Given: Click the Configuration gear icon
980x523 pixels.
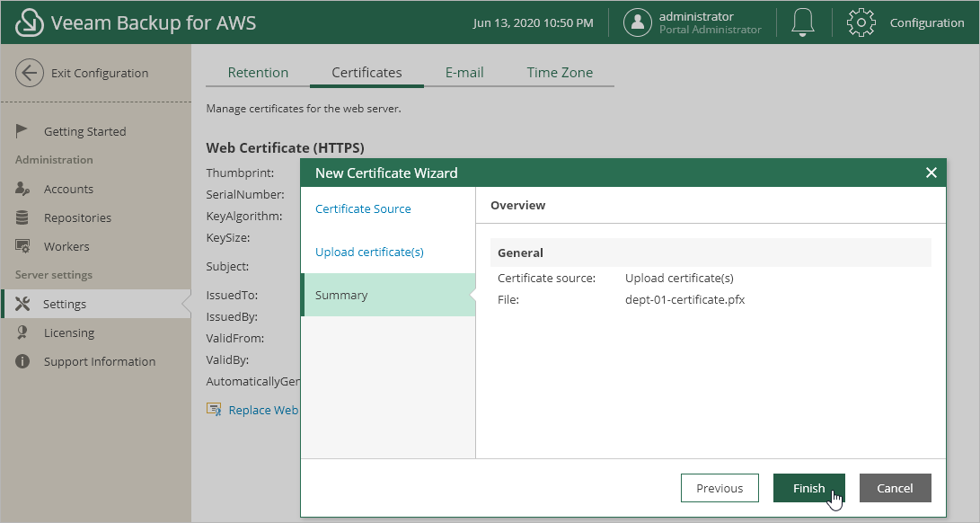Looking at the screenshot, I should [x=861, y=22].
